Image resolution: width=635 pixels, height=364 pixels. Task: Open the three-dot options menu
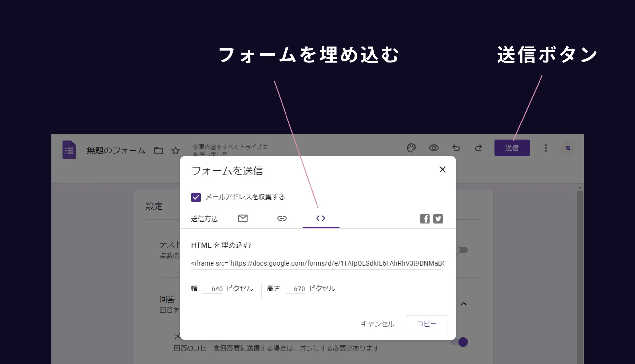[x=545, y=148]
